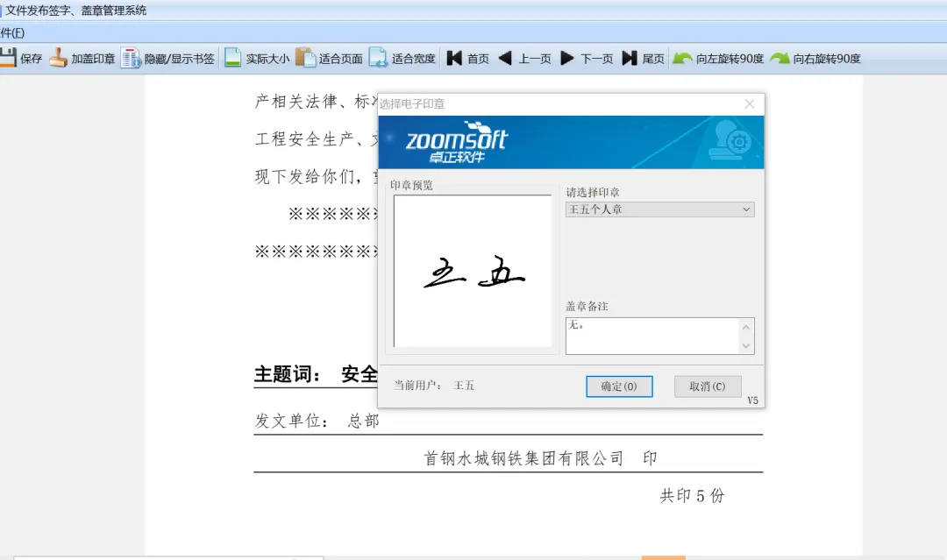Confirm stamping with 确定 button
Image resolution: width=947 pixels, height=560 pixels.
tap(619, 386)
